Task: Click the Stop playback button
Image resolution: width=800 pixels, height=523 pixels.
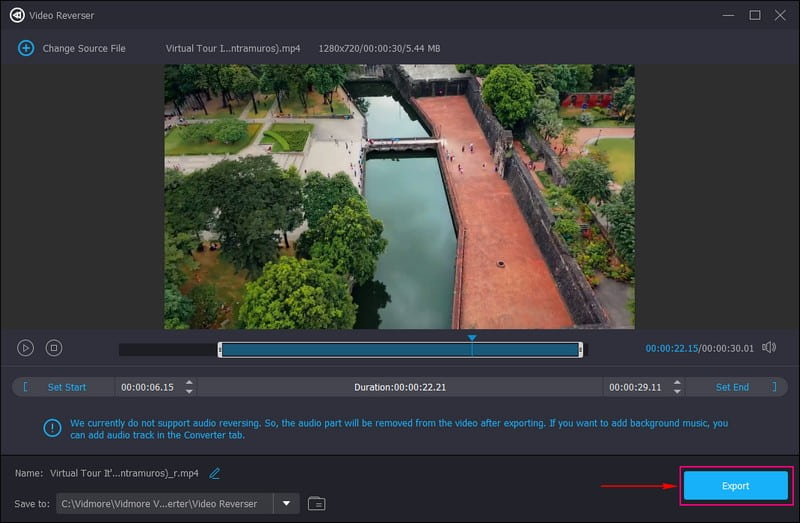Action: (x=54, y=348)
